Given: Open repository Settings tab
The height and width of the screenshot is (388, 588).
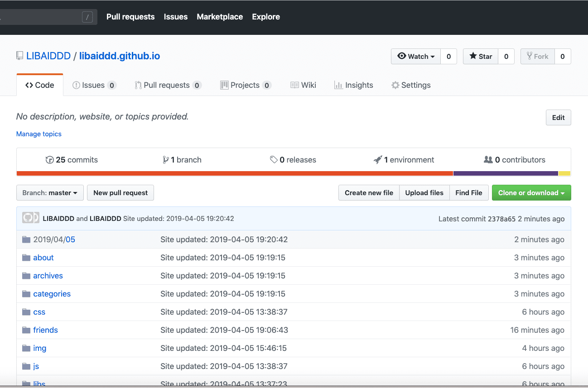Looking at the screenshot, I should click(x=411, y=85).
